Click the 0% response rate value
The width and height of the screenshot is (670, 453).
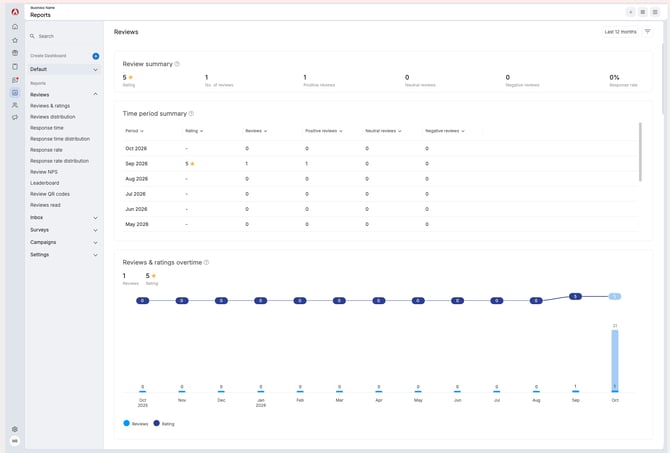614,77
